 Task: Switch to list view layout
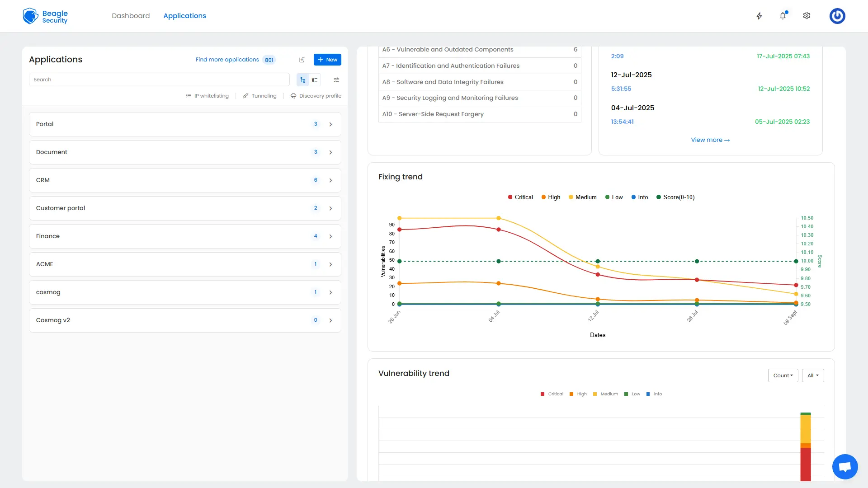tap(315, 80)
